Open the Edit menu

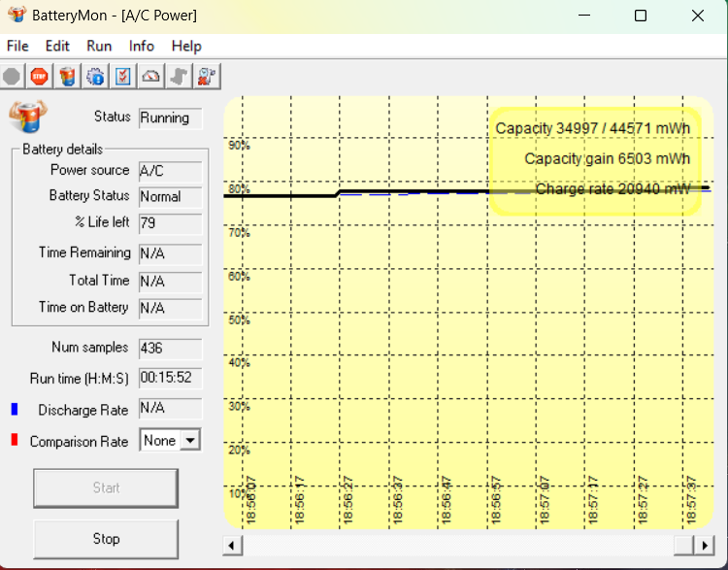point(57,46)
